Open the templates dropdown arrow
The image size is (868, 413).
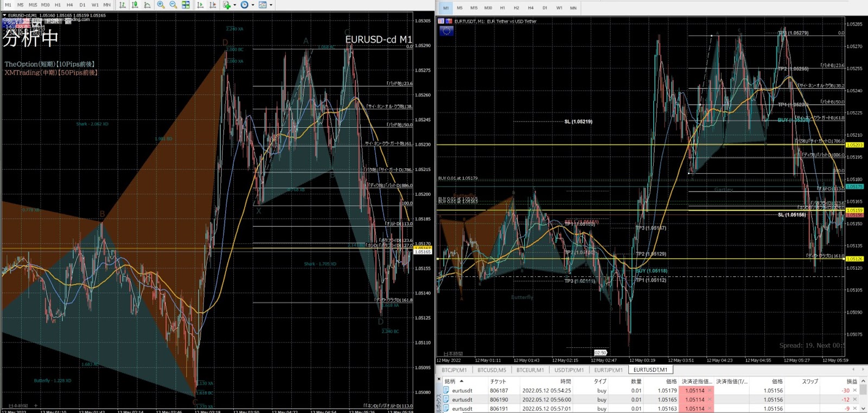click(271, 5)
